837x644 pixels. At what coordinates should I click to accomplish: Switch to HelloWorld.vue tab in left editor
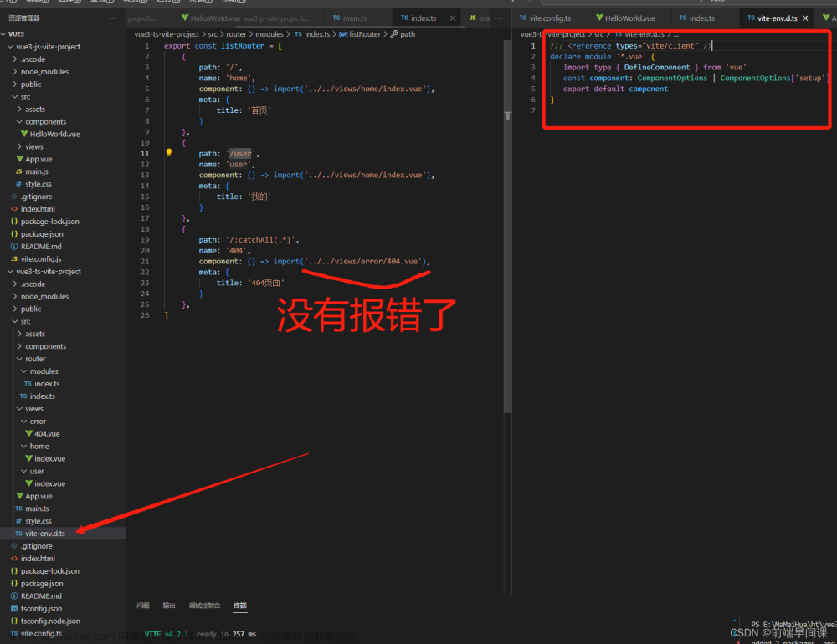(249, 18)
